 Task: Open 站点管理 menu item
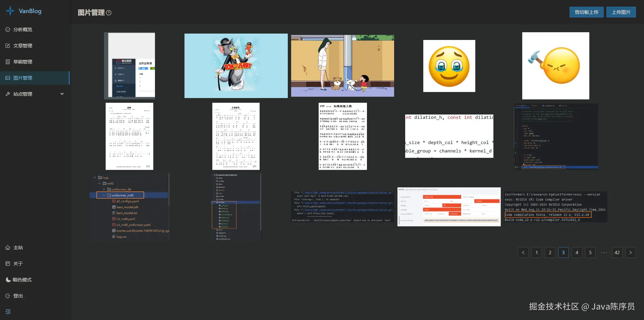35,94
